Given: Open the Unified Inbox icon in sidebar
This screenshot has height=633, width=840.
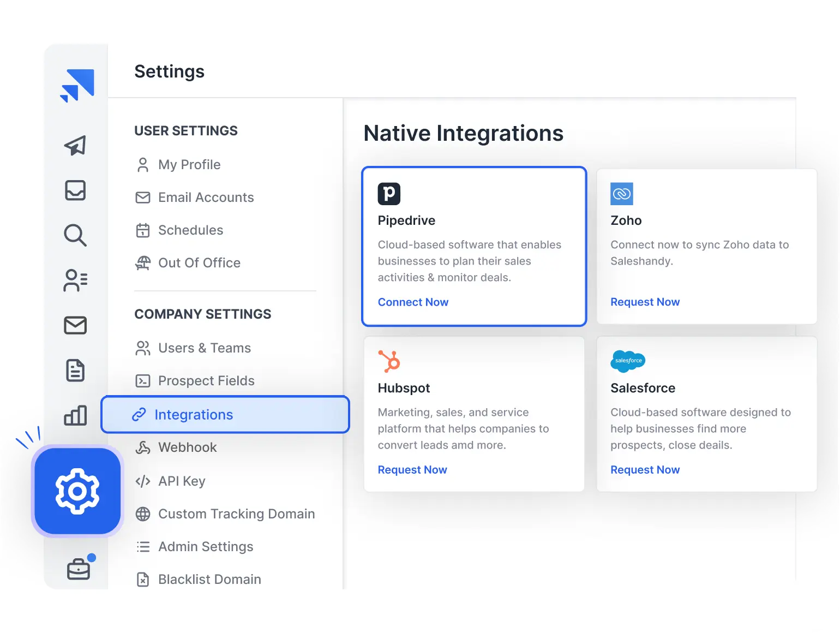Looking at the screenshot, I should 76,190.
